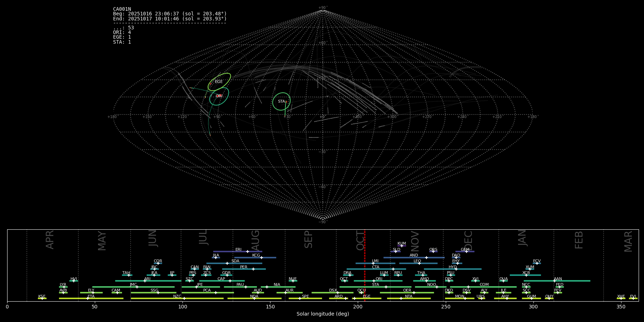Click the COM shower label in the timeline
This screenshot has height=322, width=644.
(x=484, y=285)
